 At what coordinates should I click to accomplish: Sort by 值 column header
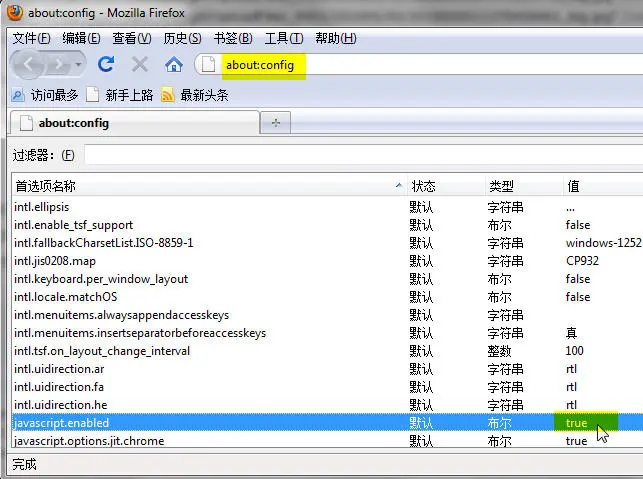[603, 186]
